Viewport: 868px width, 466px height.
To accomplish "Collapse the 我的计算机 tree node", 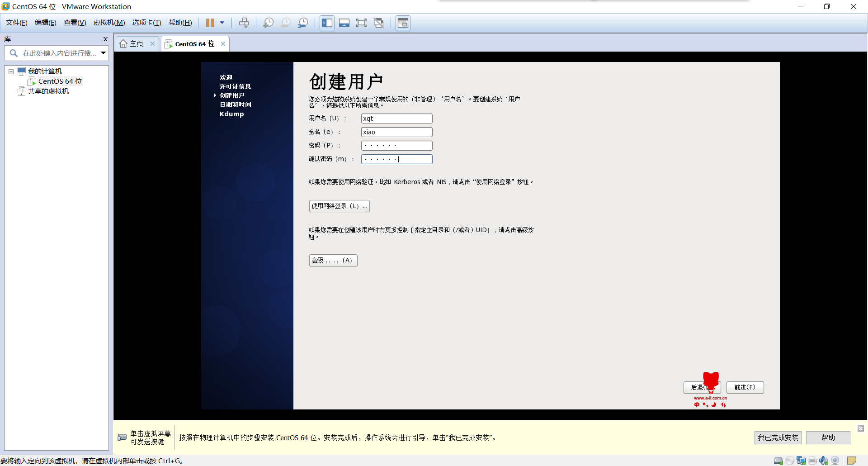I will pyautogui.click(x=11, y=71).
